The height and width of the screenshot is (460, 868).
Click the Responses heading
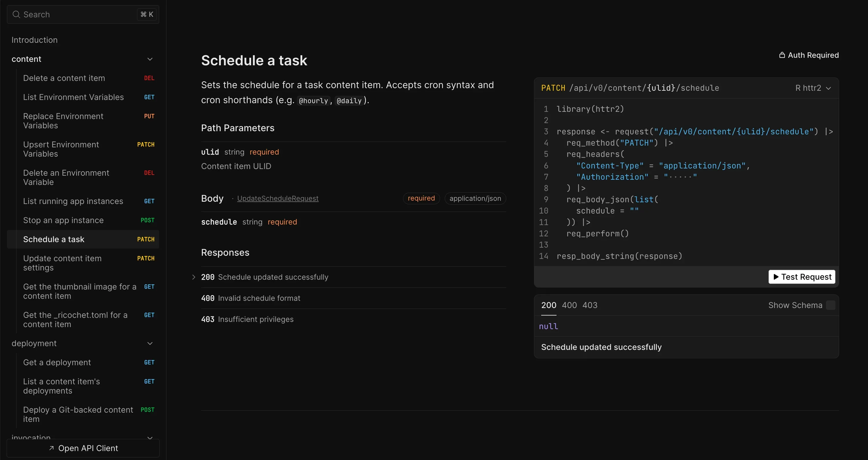tap(225, 253)
